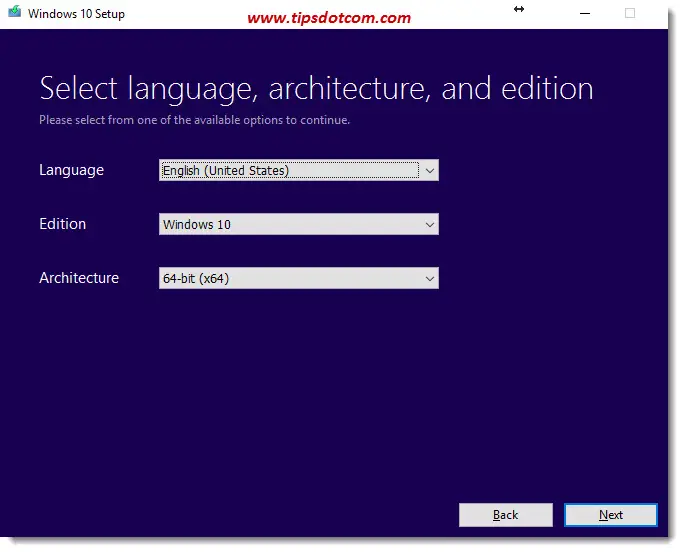This screenshot has width=683, height=552.
Task: Click the disabled maximize box
Action: (630, 13)
